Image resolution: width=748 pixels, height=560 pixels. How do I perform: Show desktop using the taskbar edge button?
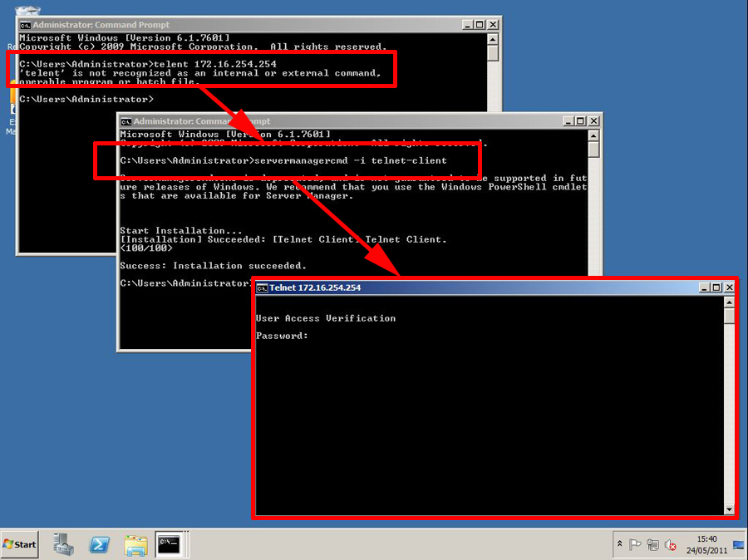pyautogui.click(x=744, y=544)
